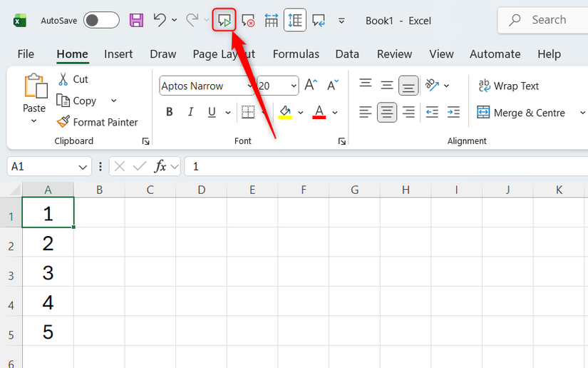This screenshot has height=368, width=588.
Task: Switch to the Formulas tab
Action: pyautogui.click(x=296, y=54)
